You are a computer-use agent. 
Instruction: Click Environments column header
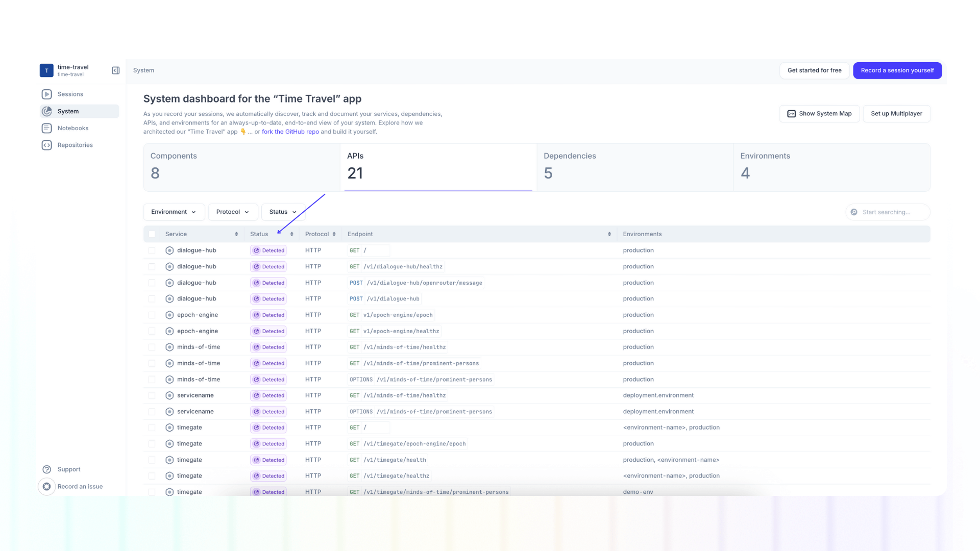coord(642,234)
